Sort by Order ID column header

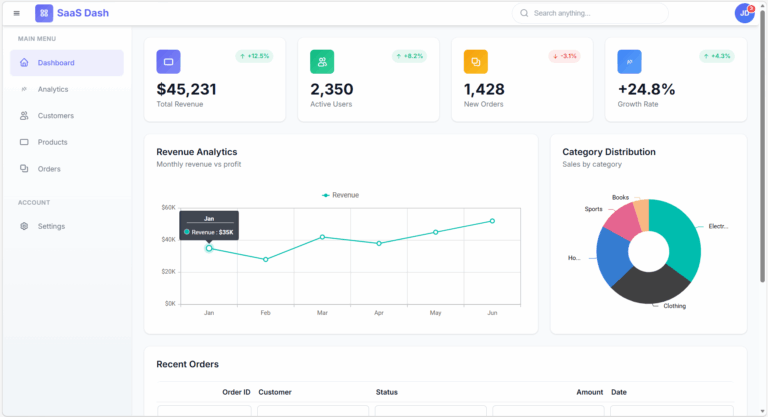coord(236,392)
